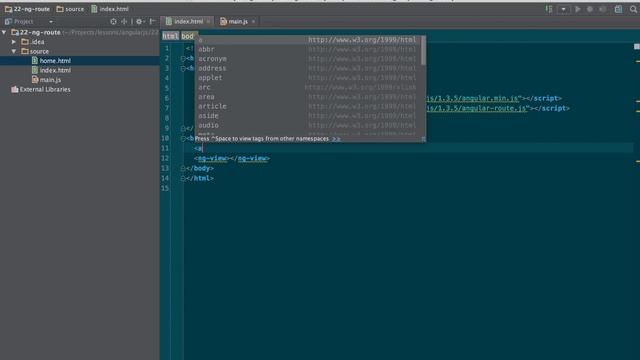Hide the Project tool window

pyautogui.click(x=153, y=22)
